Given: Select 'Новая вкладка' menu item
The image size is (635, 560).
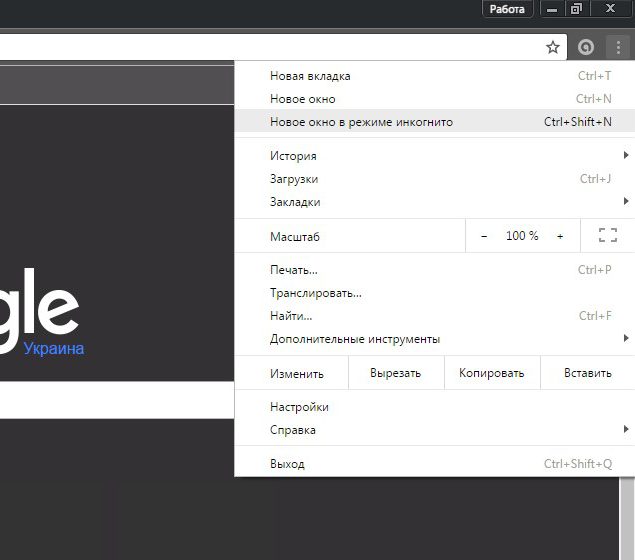Looking at the screenshot, I should point(435,76).
